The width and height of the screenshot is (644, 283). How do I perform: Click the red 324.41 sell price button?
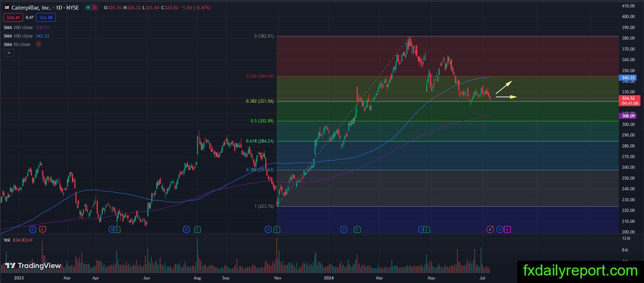click(x=13, y=17)
